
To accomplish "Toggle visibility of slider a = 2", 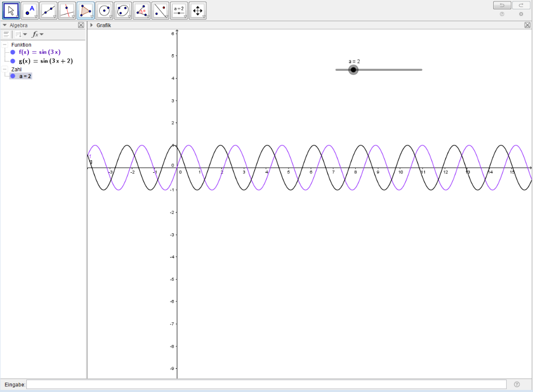I will tap(13, 76).
